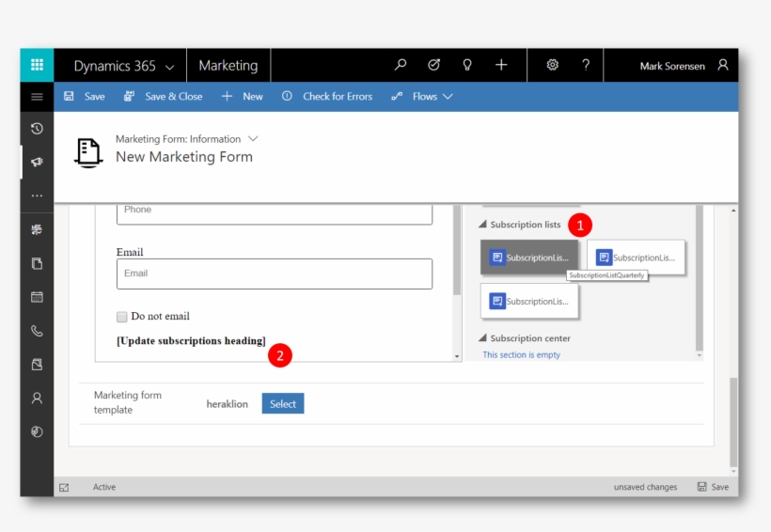This screenshot has width=771, height=532.
Task: Click the heraklion template name
Action: [x=228, y=404]
